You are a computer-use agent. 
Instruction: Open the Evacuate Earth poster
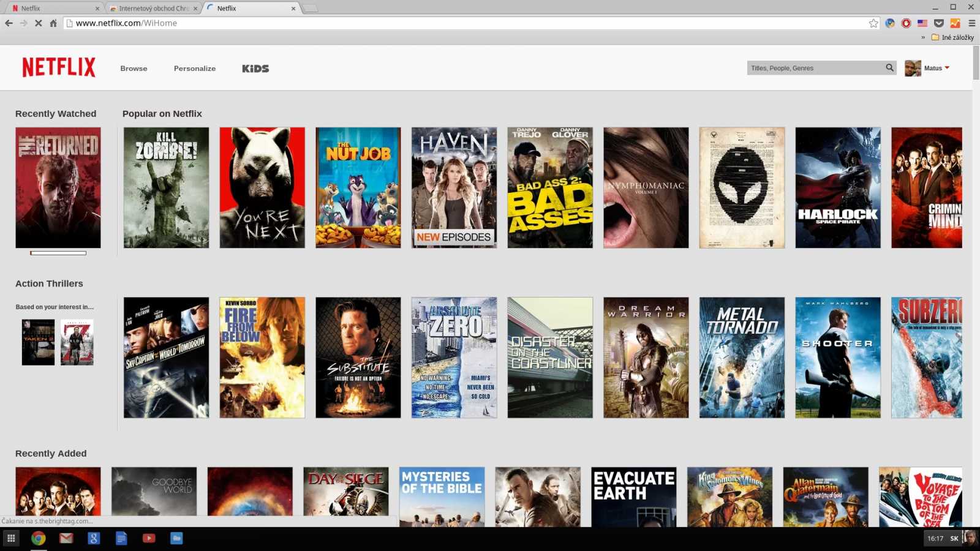click(x=634, y=497)
